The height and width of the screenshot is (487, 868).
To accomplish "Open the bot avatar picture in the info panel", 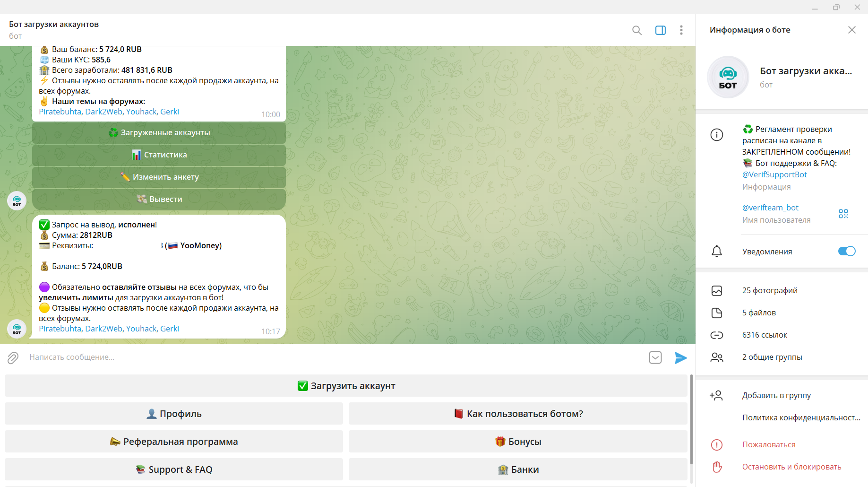I will tap(728, 77).
